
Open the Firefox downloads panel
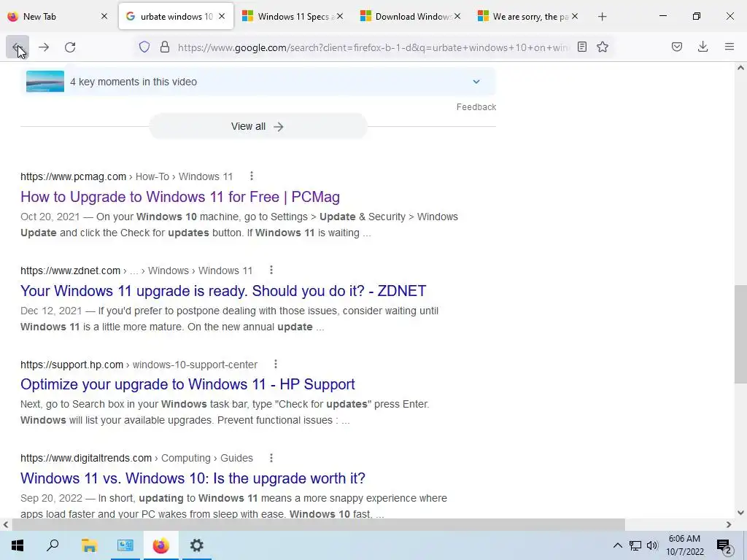click(703, 47)
